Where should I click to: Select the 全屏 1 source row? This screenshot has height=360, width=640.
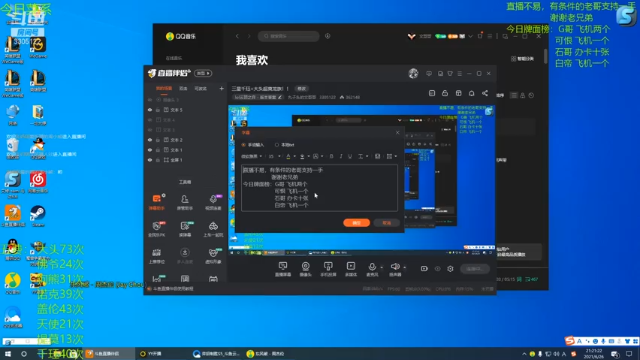click(x=186, y=160)
